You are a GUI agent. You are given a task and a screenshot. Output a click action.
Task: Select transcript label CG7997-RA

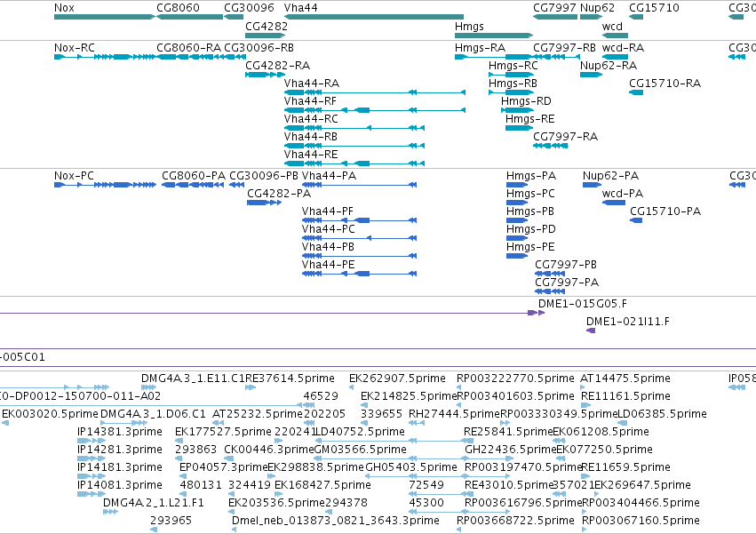point(566,137)
